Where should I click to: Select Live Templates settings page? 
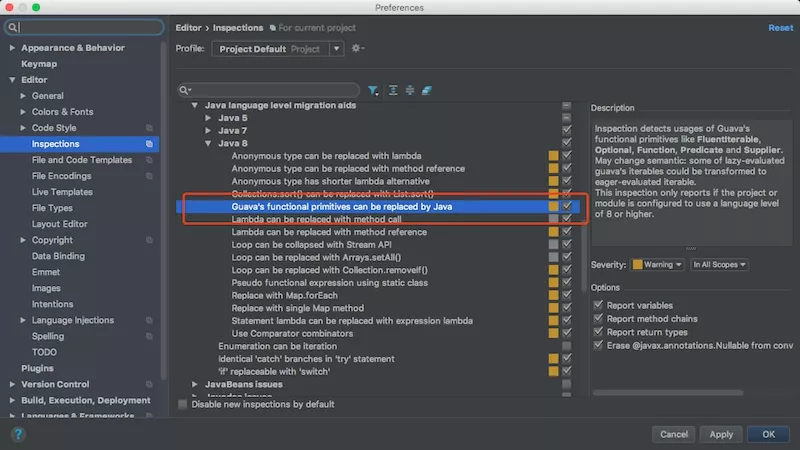pyautogui.click(x=62, y=192)
